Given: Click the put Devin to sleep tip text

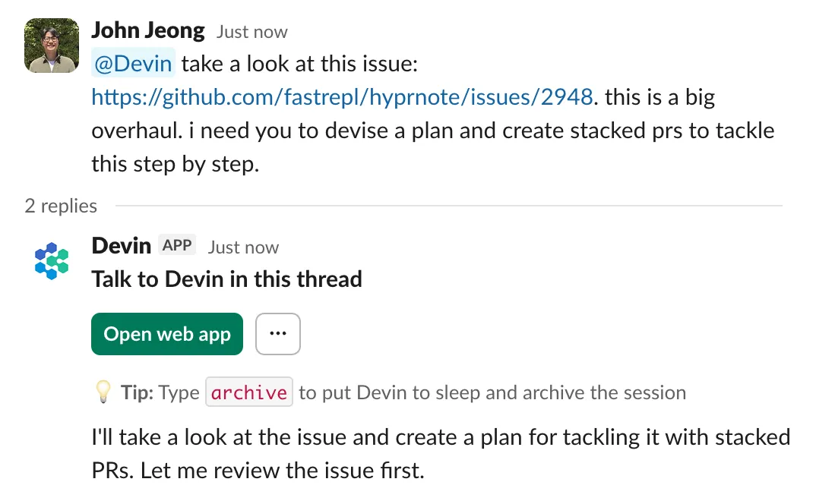Looking at the screenshot, I should [492, 392].
